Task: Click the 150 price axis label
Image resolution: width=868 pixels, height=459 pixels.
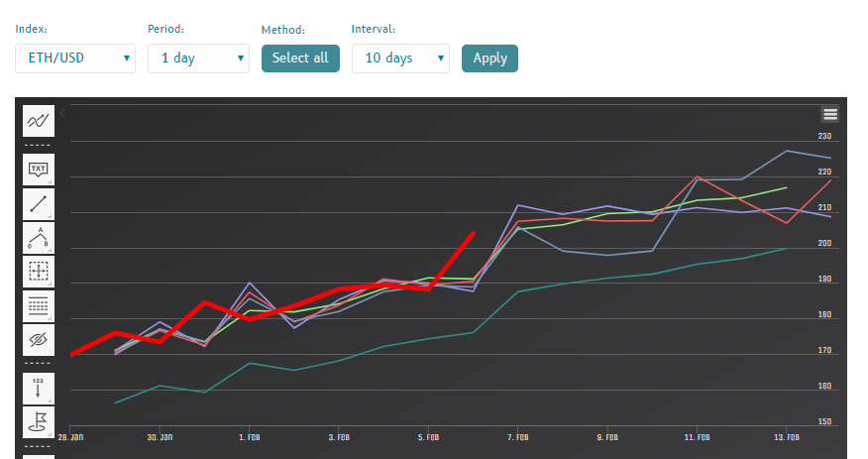Action: click(824, 421)
